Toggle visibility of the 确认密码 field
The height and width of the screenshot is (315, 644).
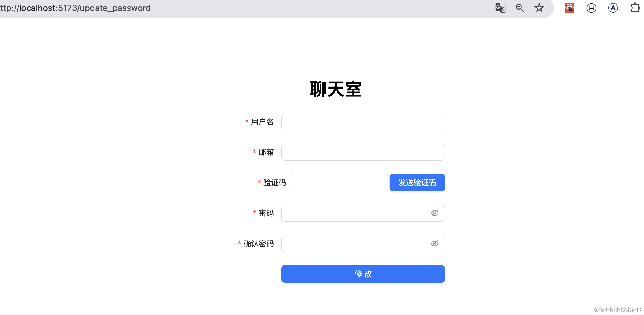[x=435, y=244]
